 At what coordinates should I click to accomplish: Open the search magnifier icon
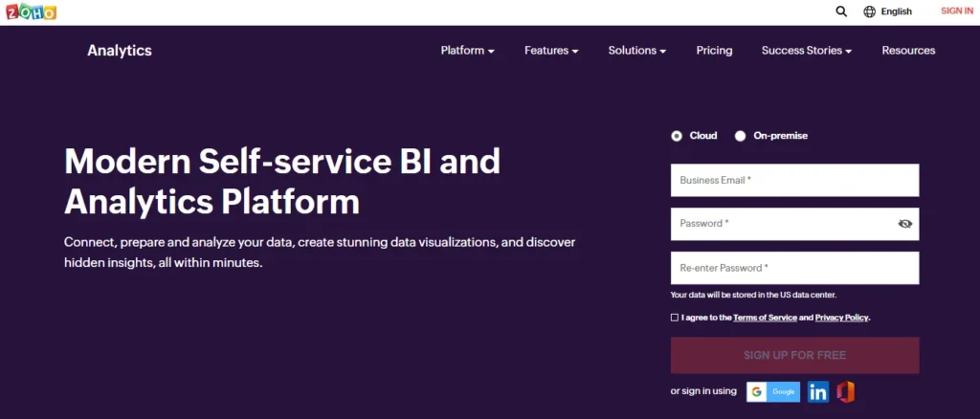(x=841, y=11)
